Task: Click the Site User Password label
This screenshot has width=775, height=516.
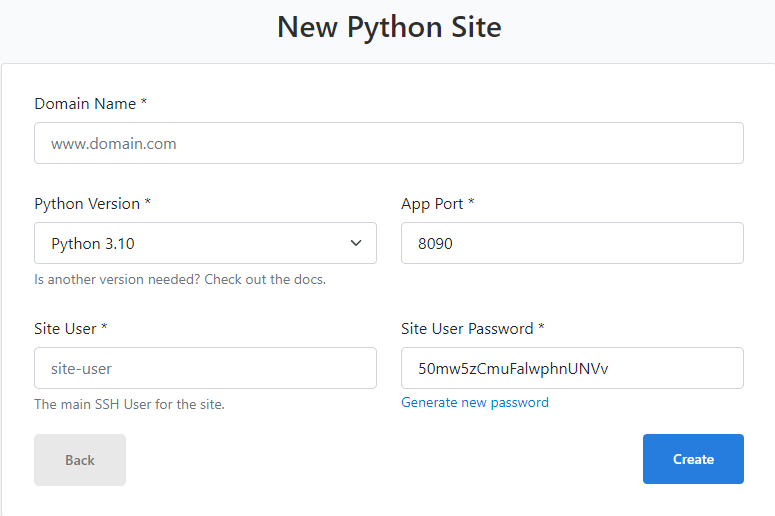Action: click(467, 329)
